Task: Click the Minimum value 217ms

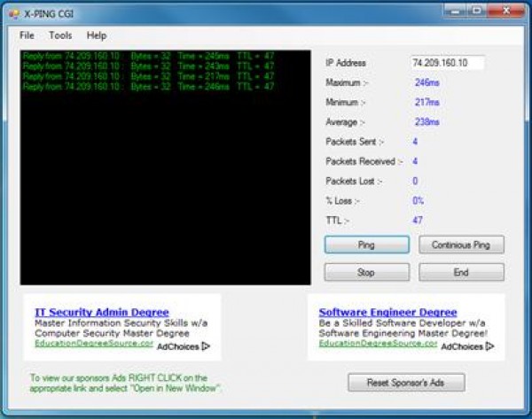Action: point(427,102)
